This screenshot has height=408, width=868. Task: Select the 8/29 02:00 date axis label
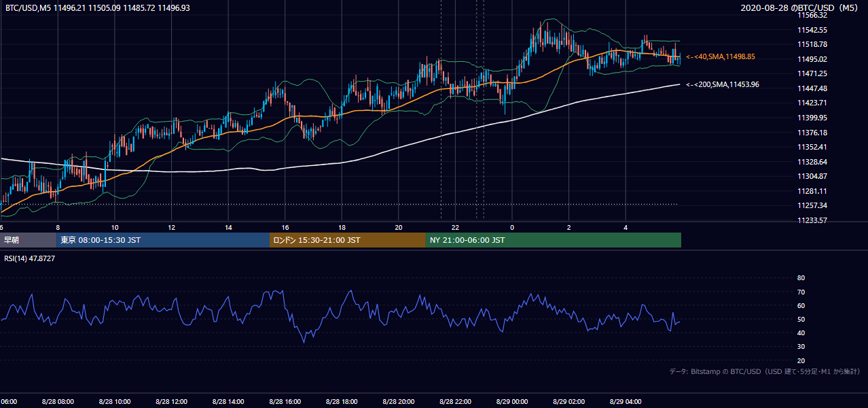[x=569, y=401]
